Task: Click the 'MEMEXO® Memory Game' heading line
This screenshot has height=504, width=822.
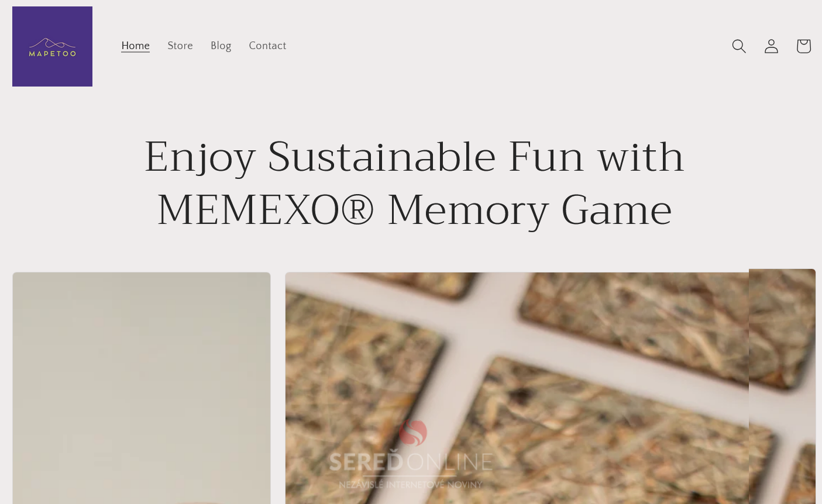Action: [x=414, y=210]
